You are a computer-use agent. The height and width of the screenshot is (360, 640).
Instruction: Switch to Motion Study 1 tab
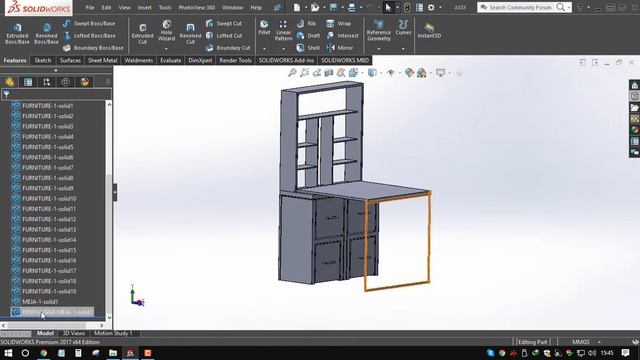click(113, 333)
